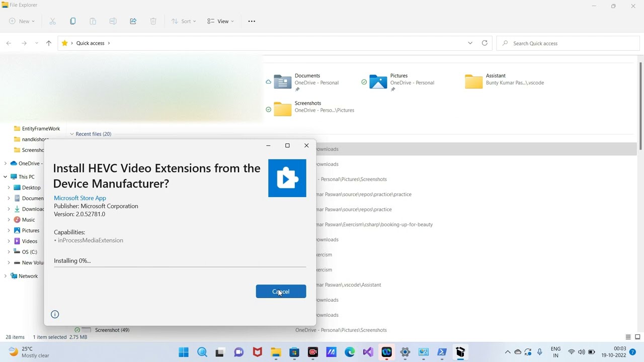Cancel the HEVC extension installation
Image resolution: width=644 pixels, height=362 pixels.
281,292
